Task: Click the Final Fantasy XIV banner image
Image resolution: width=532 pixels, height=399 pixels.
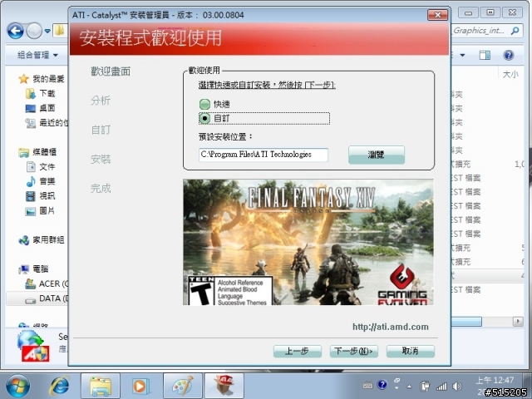Action: pos(308,242)
